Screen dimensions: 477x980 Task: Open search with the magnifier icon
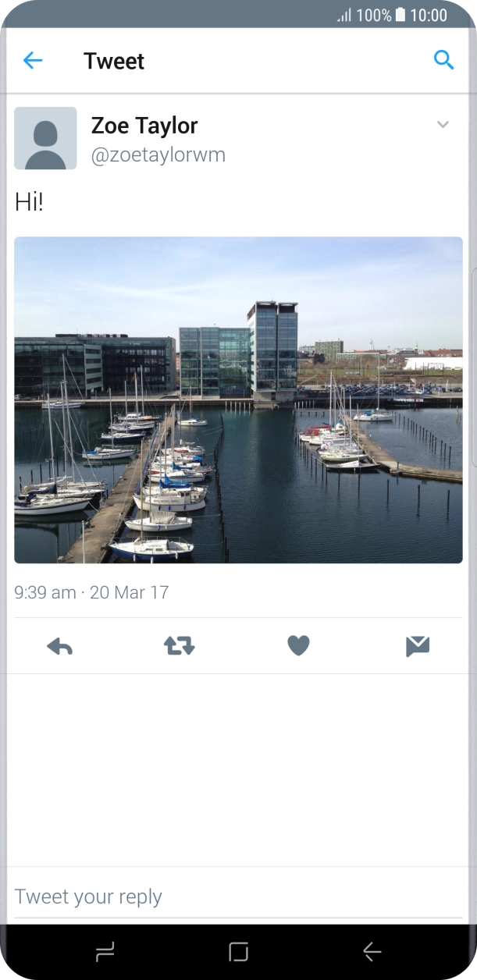[x=443, y=60]
